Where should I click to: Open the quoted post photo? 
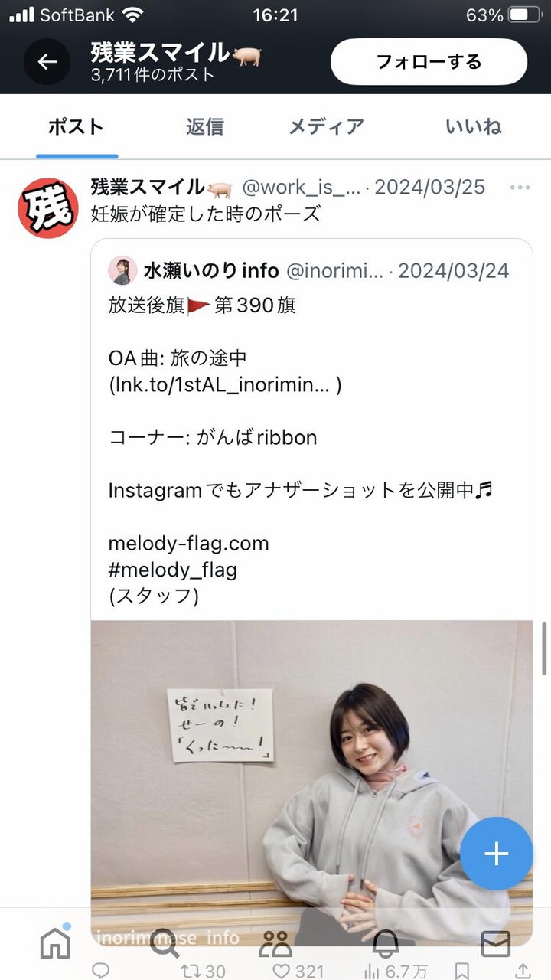(311, 782)
